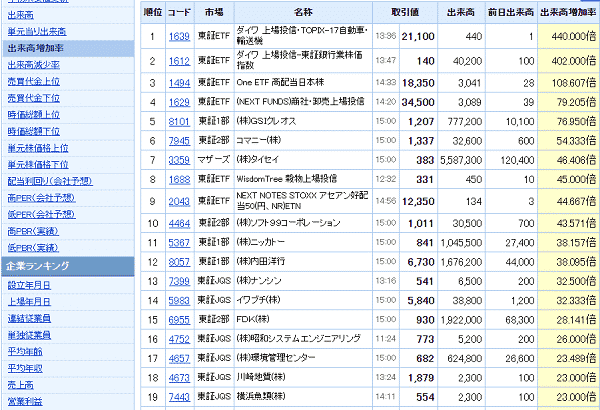Open stock code 2043 link
The height and width of the screenshot is (410, 600).
click(179, 201)
